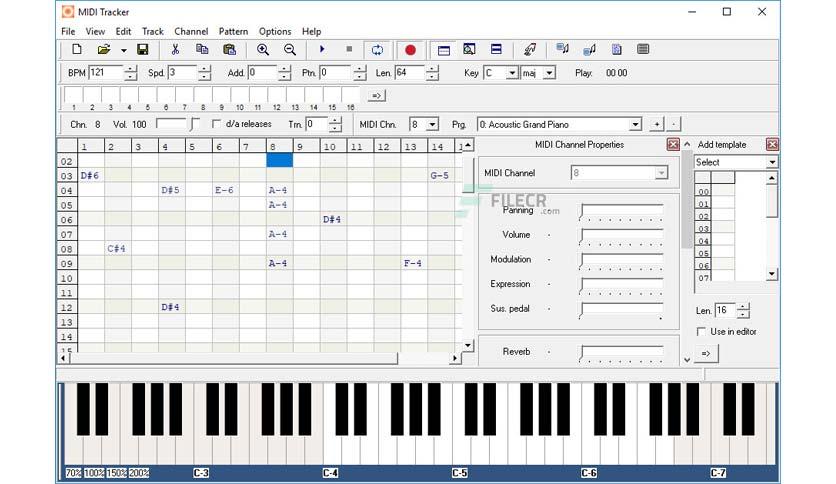Toggle the first panel view icon after record
The width and height of the screenshot is (836, 484).
(444, 50)
